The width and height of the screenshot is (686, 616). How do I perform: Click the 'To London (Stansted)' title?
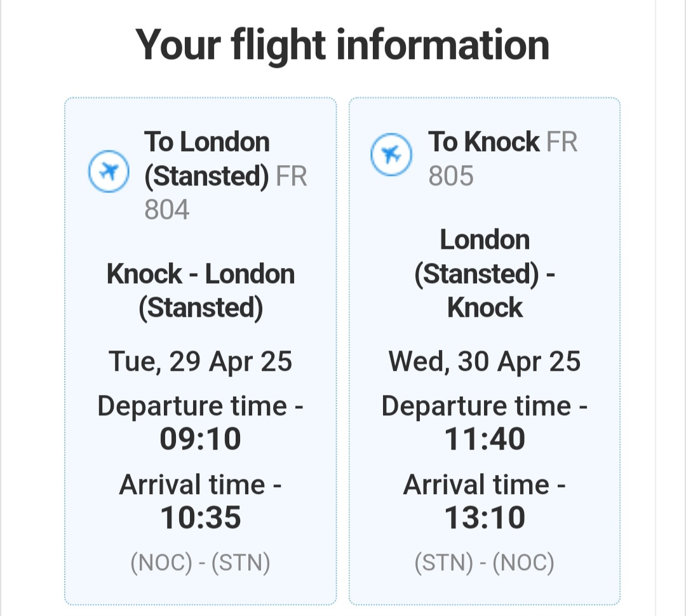[x=206, y=159]
